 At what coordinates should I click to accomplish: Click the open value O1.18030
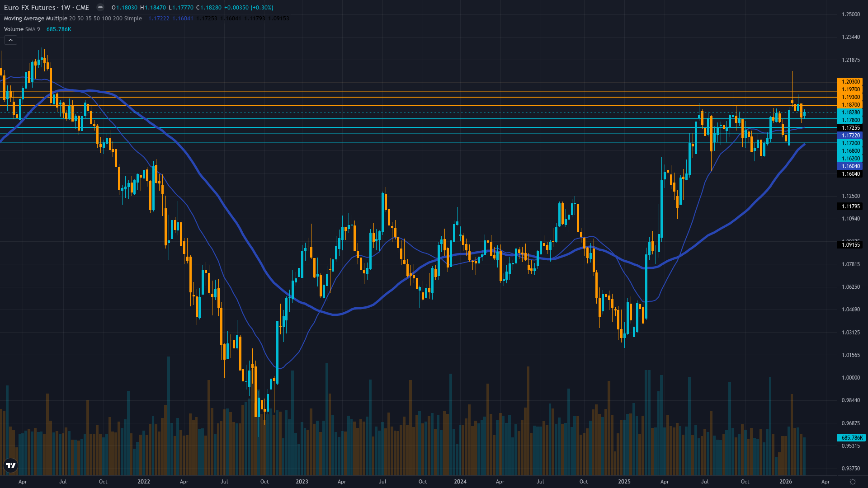[124, 8]
